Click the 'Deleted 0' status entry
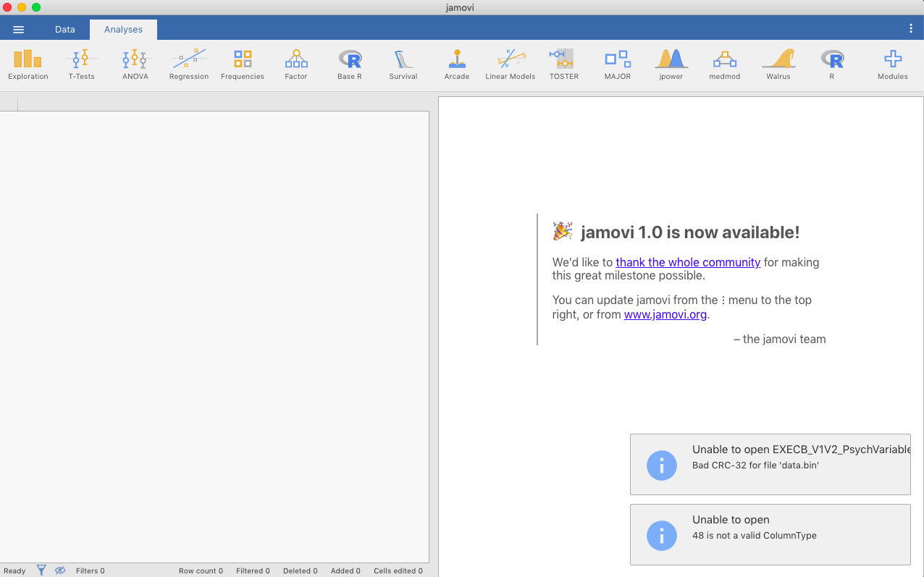 pyautogui.click(x=300, y=571)
